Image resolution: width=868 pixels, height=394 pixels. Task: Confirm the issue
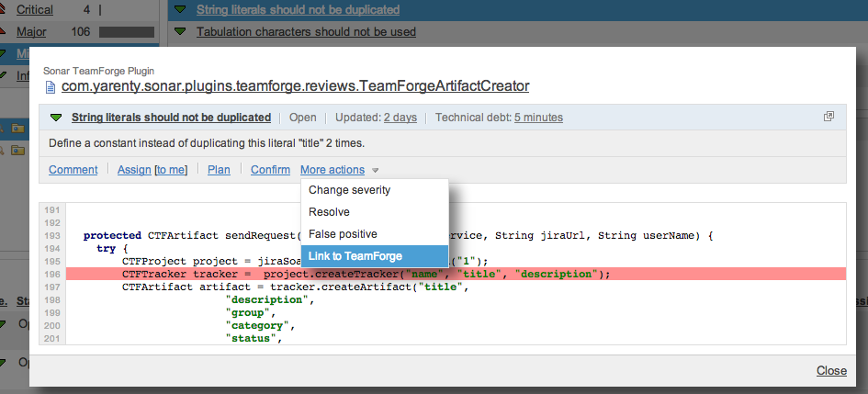tap(270, 170)
